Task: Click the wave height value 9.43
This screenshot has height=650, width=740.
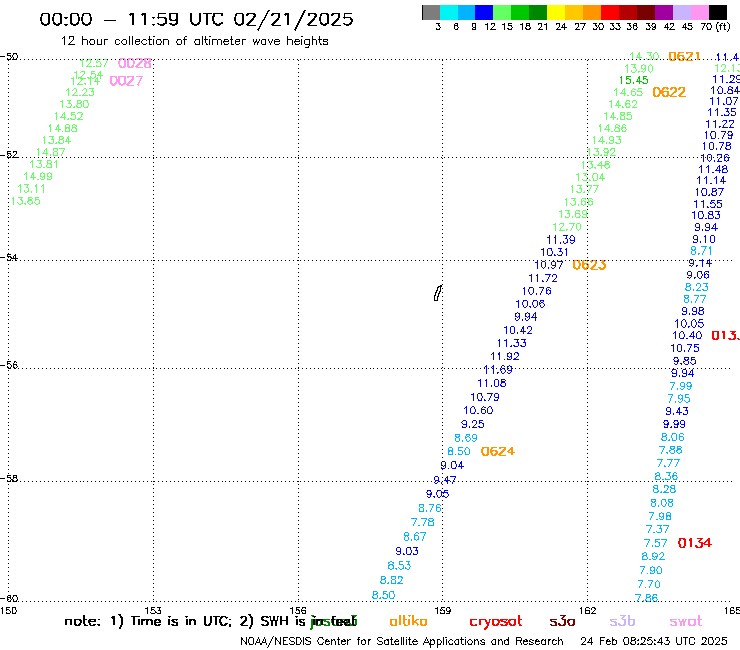Action: (677, 411)
